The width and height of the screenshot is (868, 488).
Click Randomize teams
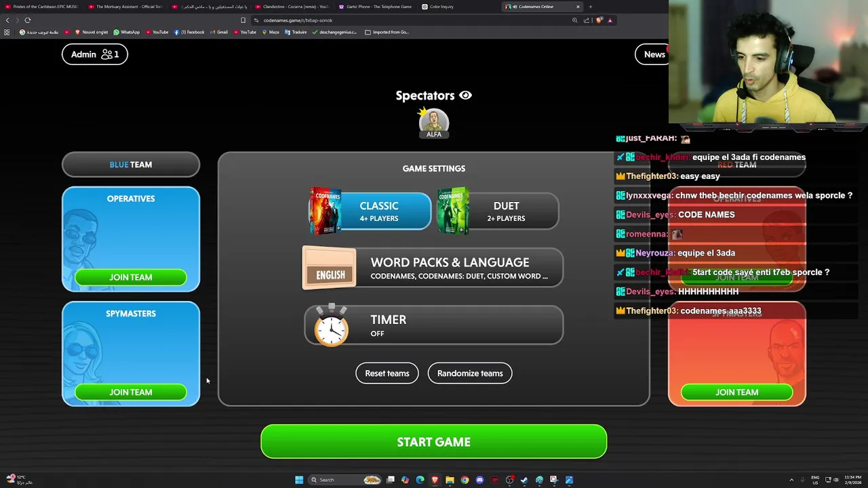(x=470, y=373)
